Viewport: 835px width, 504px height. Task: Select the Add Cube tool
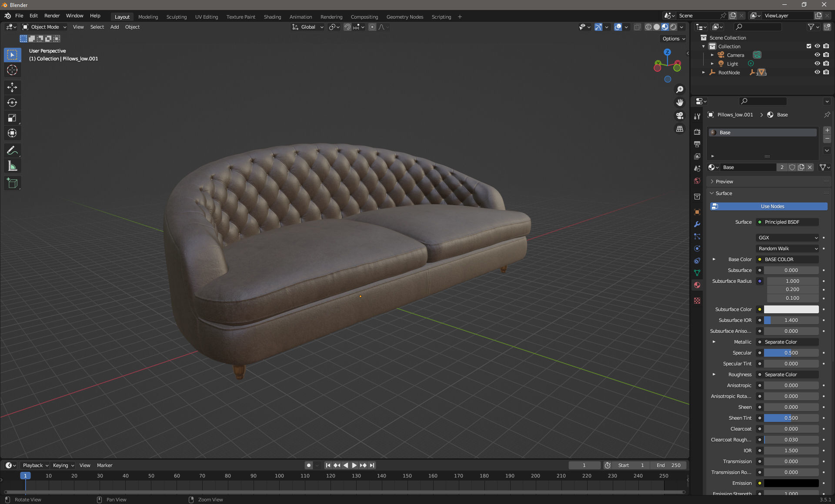click(x=12, y=183)
